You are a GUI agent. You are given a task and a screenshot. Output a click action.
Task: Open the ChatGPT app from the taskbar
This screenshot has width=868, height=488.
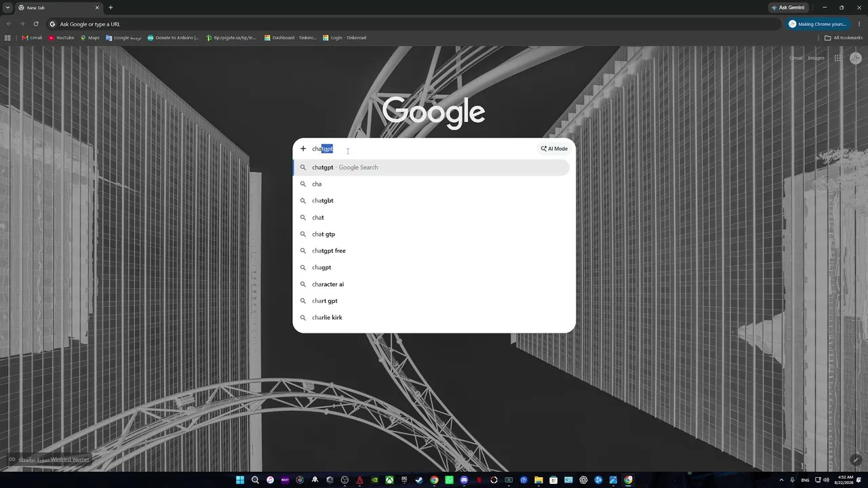click(583, 480)
